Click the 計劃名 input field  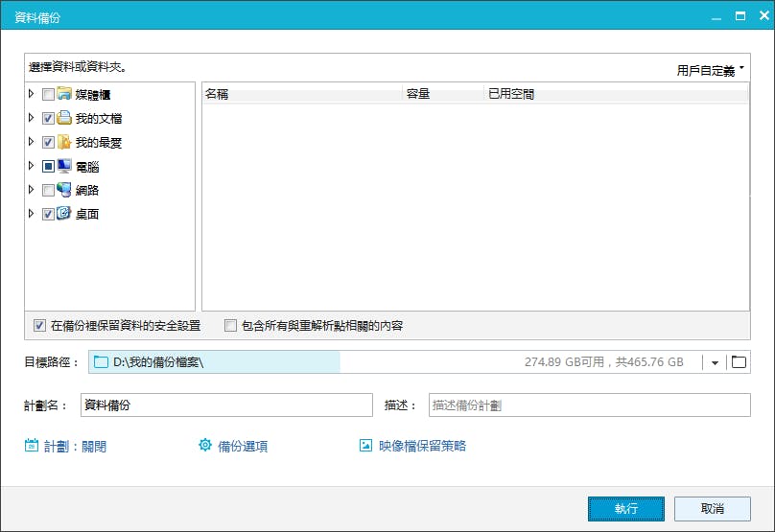[x=226, y=405]
